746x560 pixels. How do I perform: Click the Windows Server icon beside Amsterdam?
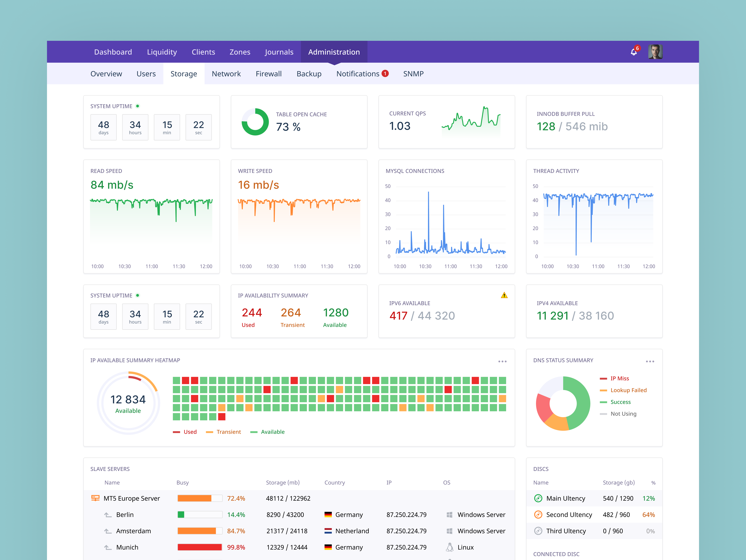pos(449,531)
